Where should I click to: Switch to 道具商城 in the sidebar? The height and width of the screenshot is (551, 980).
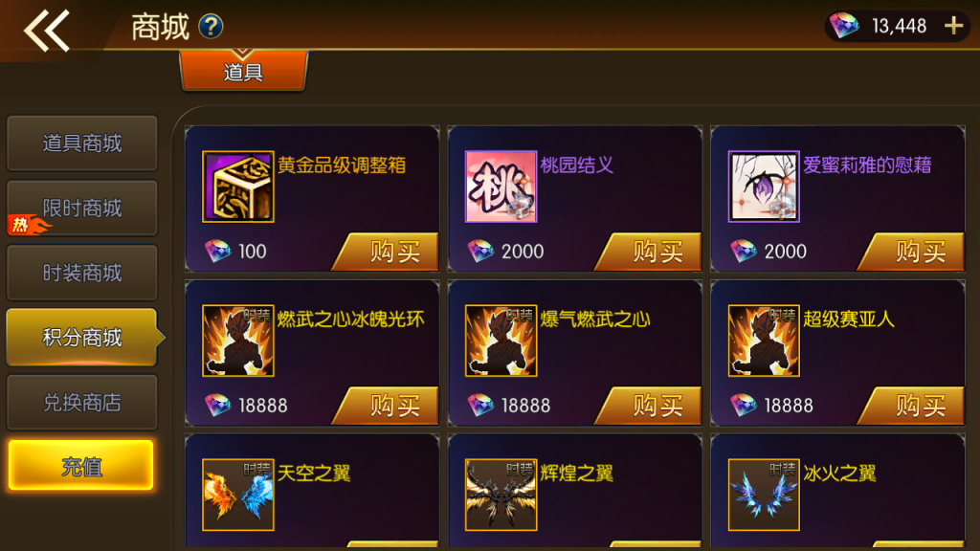[x=82, y=143]
